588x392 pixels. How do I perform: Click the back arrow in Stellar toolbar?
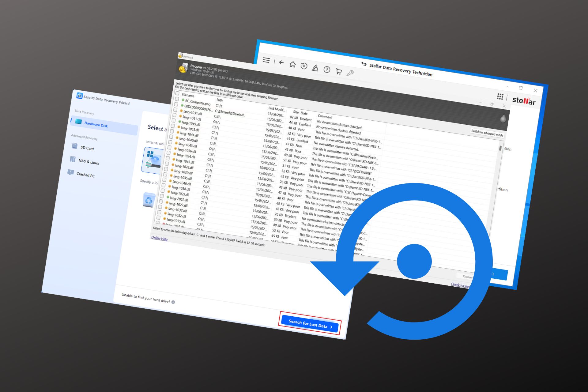281,62
